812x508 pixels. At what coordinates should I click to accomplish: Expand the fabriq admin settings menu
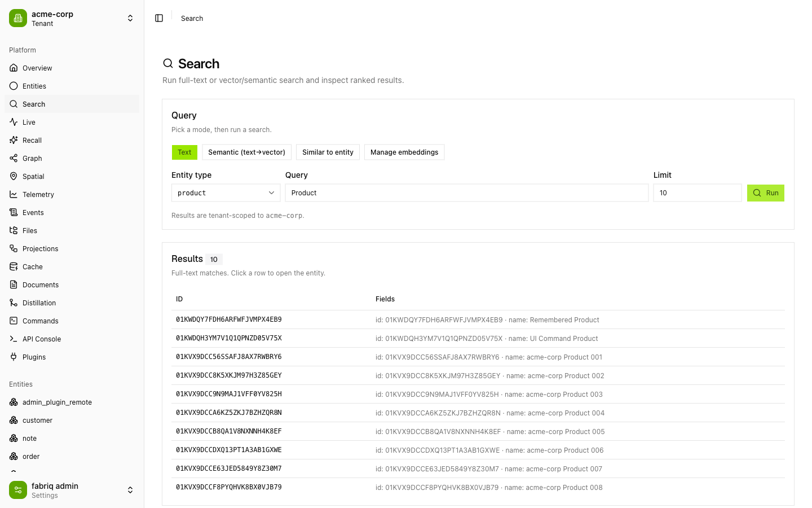point(72,490)
